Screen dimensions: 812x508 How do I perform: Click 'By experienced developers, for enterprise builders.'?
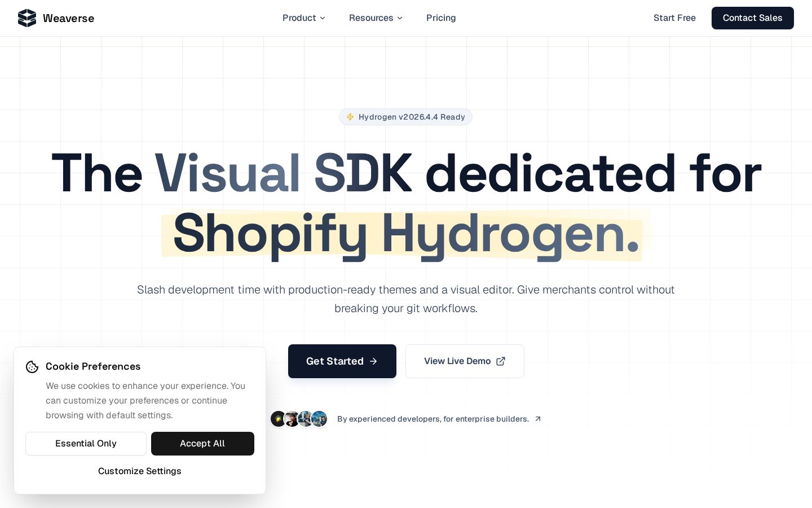coord(433,419)
